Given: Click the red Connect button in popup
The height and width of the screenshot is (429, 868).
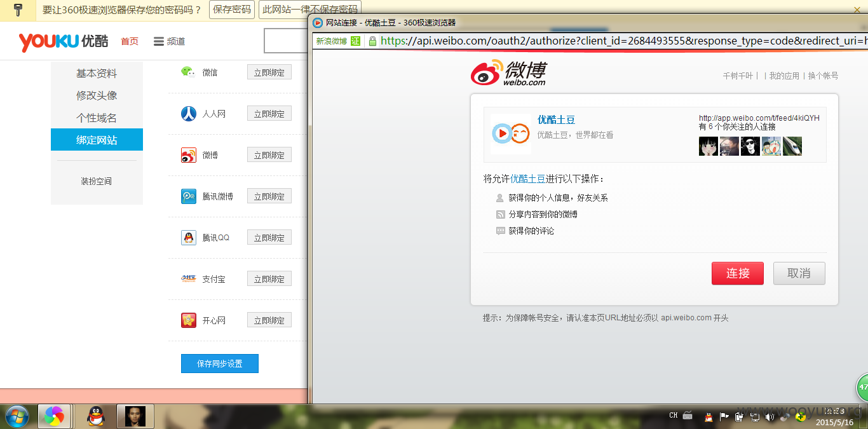Looking at the screenshot, I should point(738,273).
